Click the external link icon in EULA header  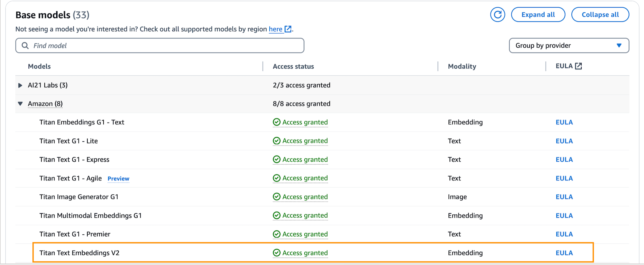tap(578, 66)
